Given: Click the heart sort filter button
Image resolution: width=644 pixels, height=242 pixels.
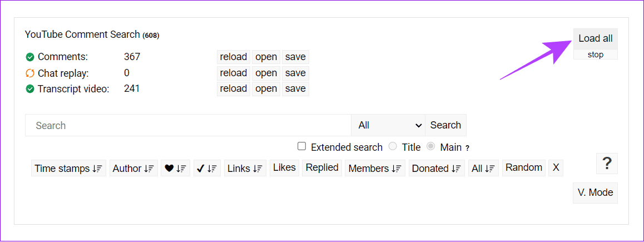Looking at the screenshot, I should (175, 168).
